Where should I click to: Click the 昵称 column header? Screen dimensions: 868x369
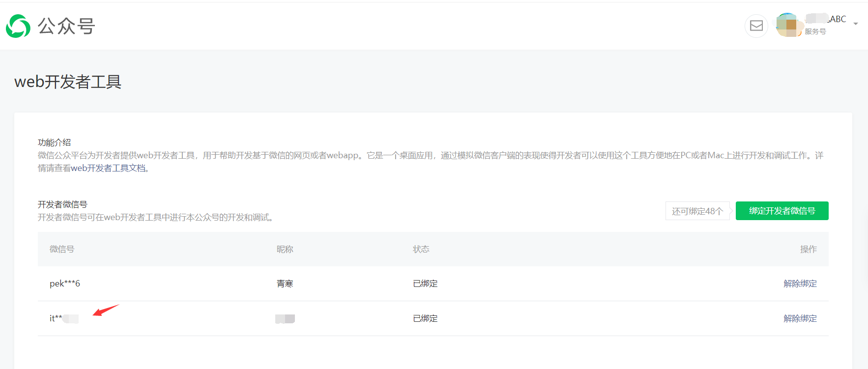tap(285, 249)
